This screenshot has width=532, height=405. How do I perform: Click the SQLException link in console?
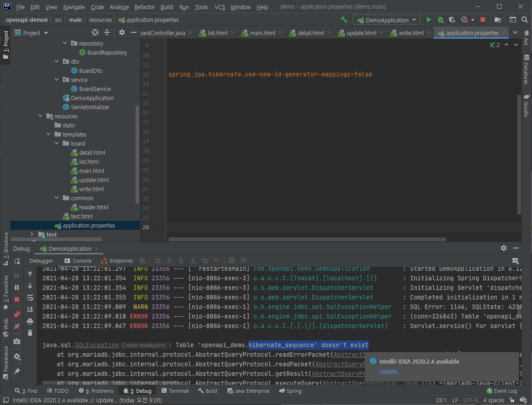point(96,345)
